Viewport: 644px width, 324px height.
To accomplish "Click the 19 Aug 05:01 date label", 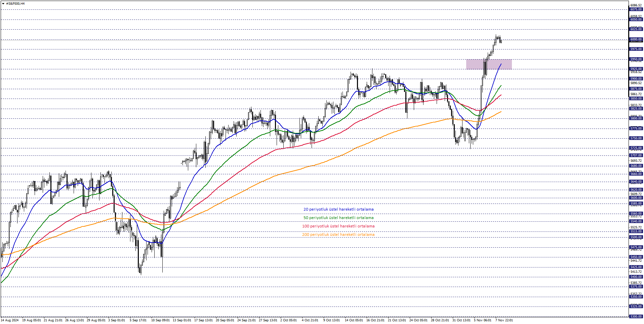I will [32, 320].
